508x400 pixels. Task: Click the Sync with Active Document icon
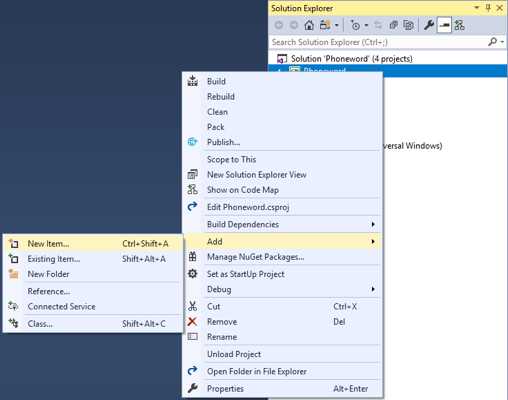tap(378, 25)
